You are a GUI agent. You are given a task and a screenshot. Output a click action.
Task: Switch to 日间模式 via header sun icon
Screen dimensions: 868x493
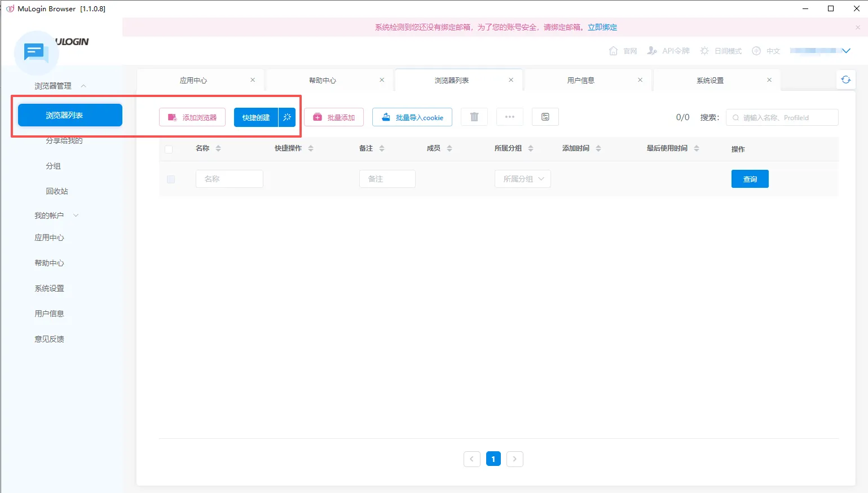click(x=721, y=51)
